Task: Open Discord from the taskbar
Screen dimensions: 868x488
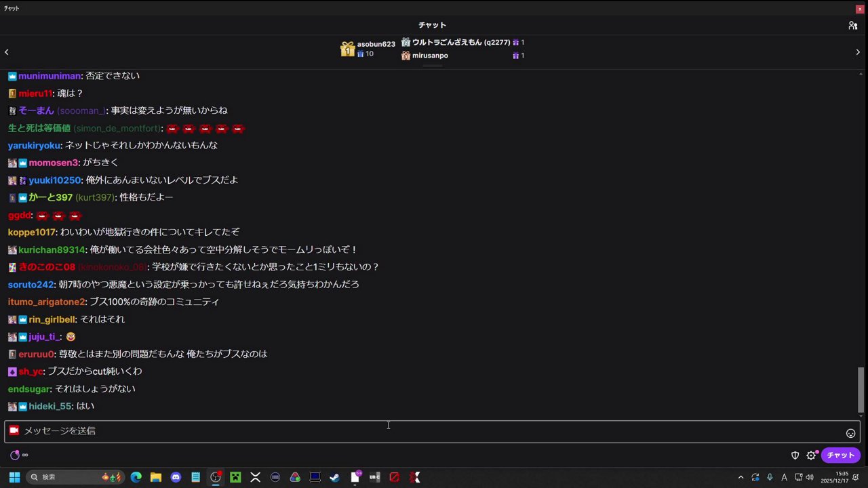Action: (x=176, y=476)
